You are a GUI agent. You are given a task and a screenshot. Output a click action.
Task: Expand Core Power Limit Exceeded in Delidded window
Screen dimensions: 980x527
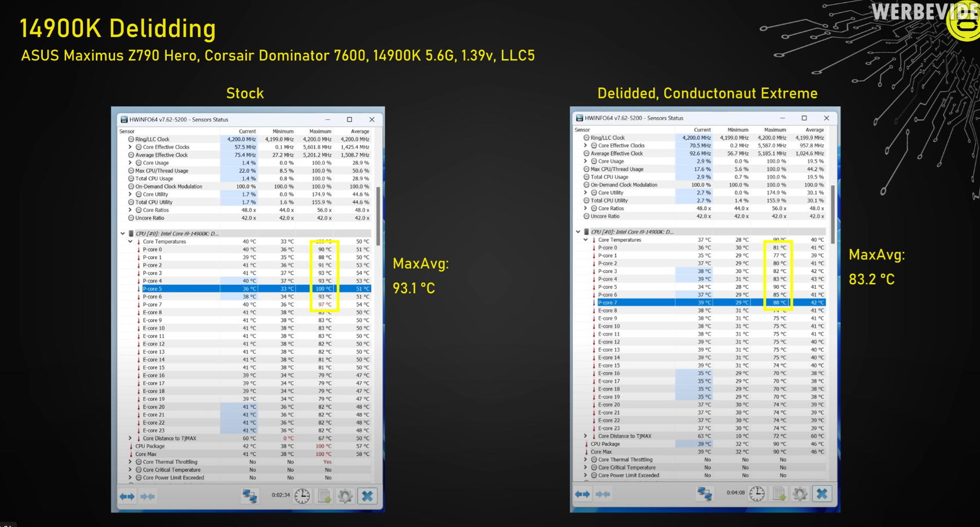[585, 476]
